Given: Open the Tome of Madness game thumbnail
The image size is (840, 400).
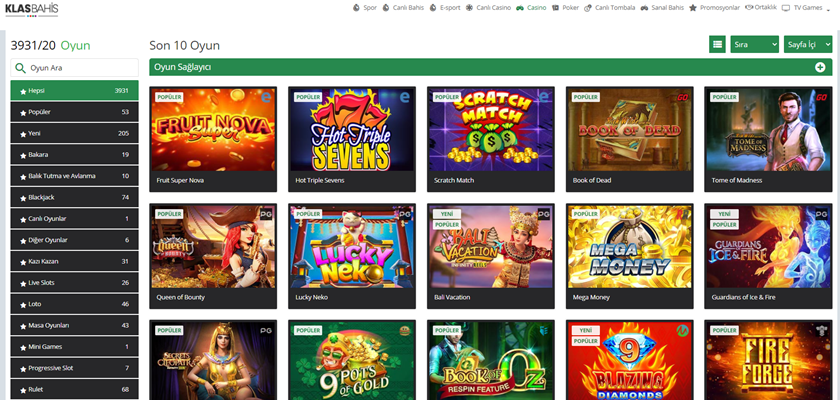Looking at the screenshot, I should (x=768, y=130).
